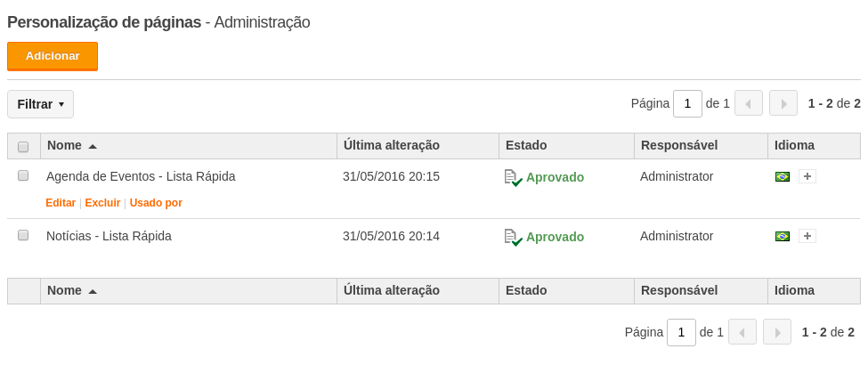
Task: Click the Adicionar button
Action: point(53,56)
